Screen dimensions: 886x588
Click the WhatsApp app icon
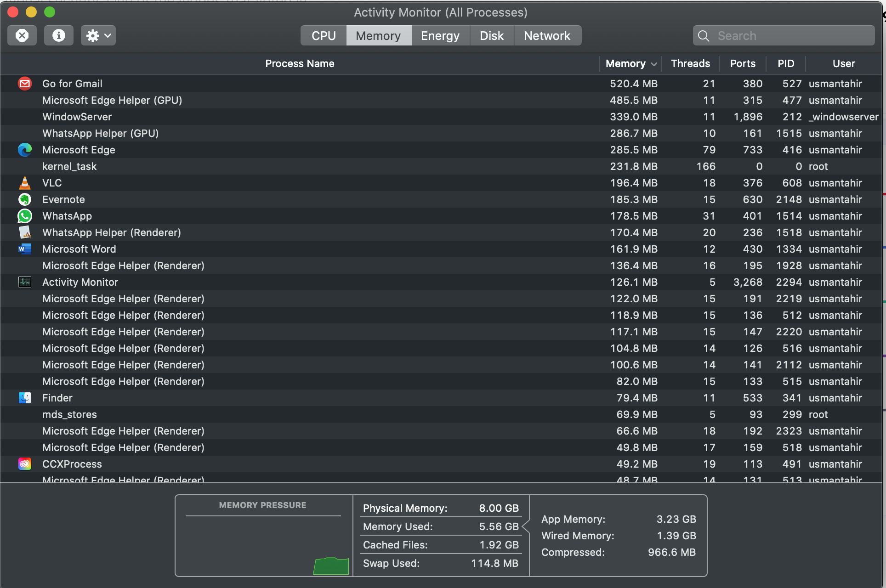pyautogui.click(x=25, y=216)
